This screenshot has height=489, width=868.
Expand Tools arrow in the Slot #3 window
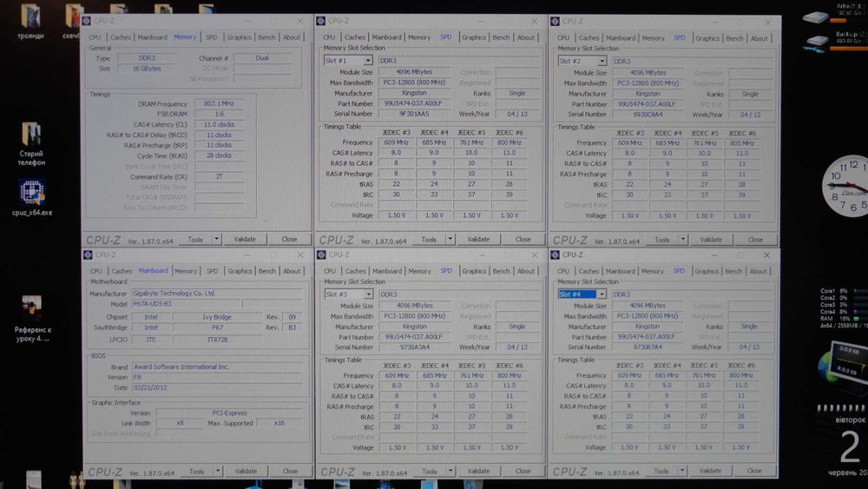click(x=450, y=472)
